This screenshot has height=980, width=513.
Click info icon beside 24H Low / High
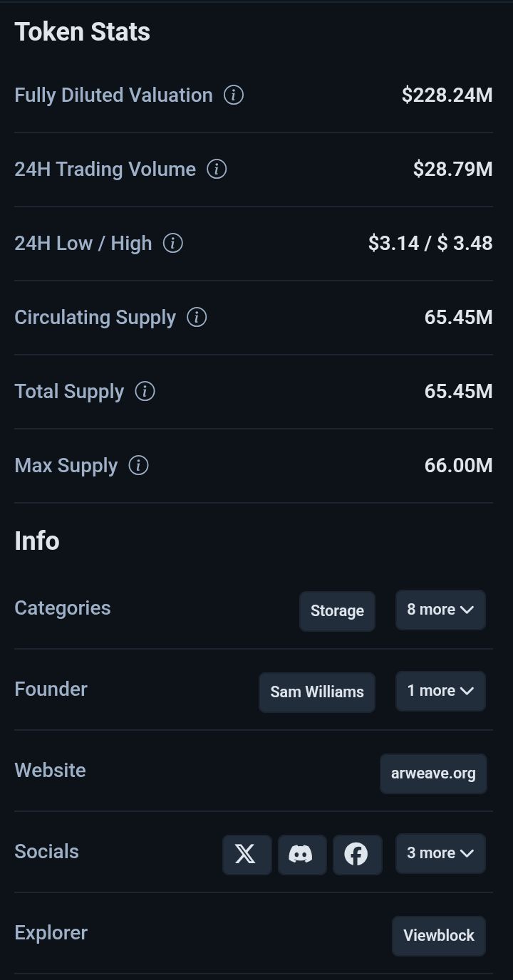click(173, 243)
